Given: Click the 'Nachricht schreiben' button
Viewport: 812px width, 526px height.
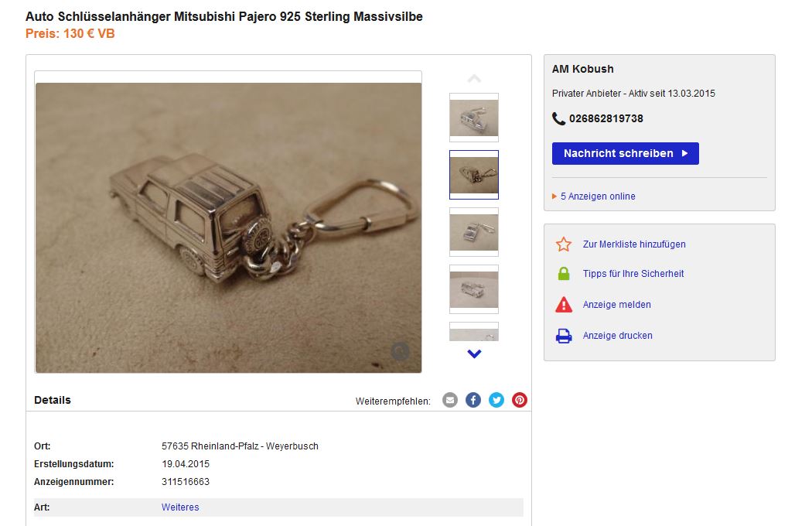Looking at the screenshot, I should click(625, 153).
